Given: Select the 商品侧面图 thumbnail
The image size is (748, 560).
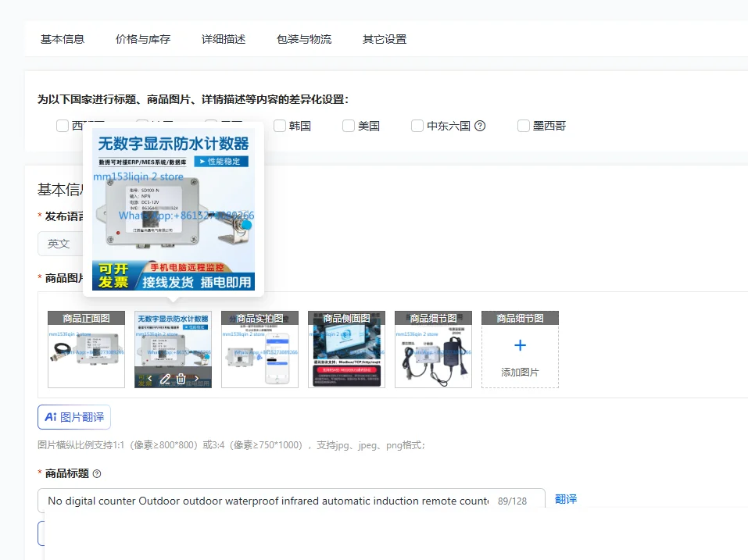Looking at the screenshot, I should (347, 349).
